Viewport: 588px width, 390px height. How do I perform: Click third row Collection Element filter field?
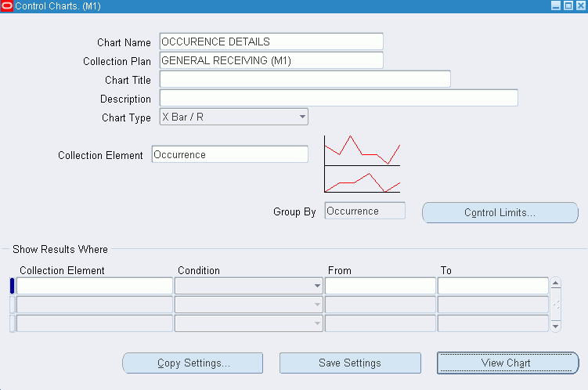[95, 323]
